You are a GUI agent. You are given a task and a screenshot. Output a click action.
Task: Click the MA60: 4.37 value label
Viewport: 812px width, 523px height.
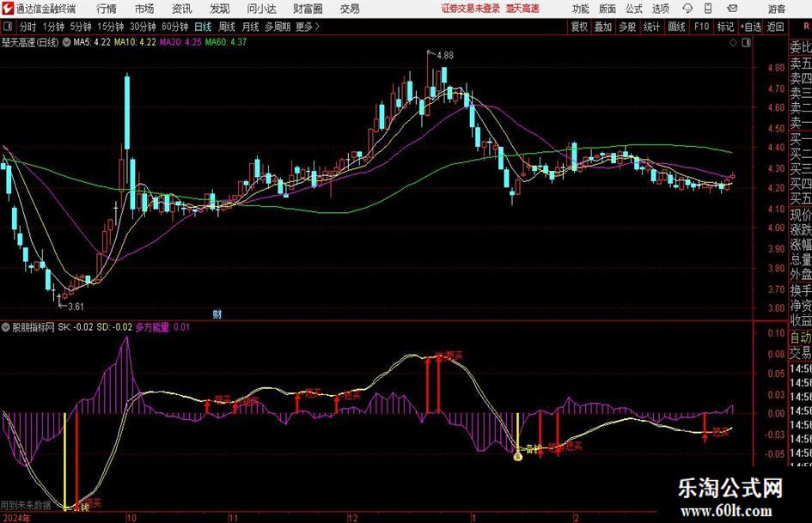point(225,42)
